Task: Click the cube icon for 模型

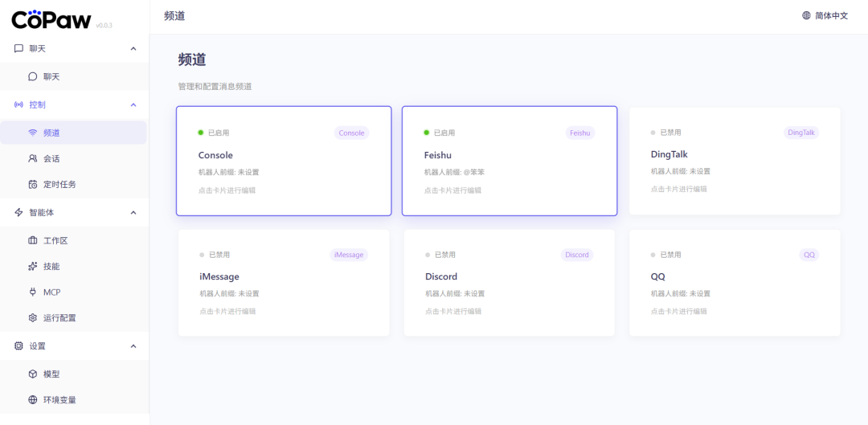Action: click(x=33, y=374)
